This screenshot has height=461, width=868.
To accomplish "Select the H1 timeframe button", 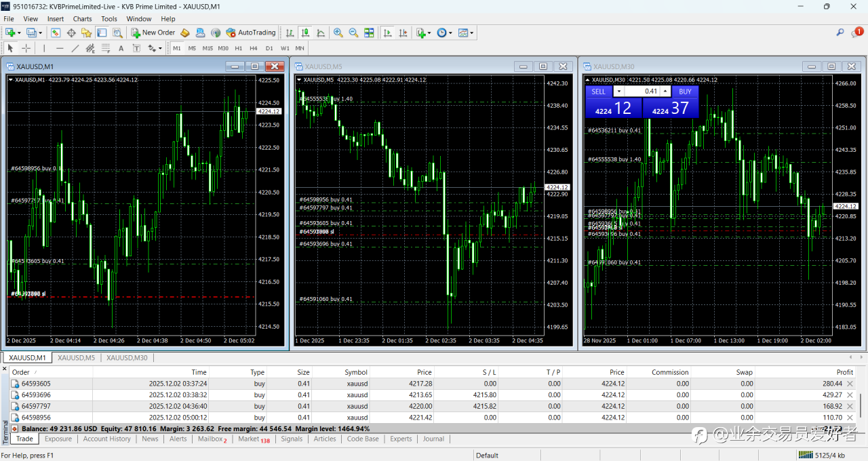I will 239,48.
